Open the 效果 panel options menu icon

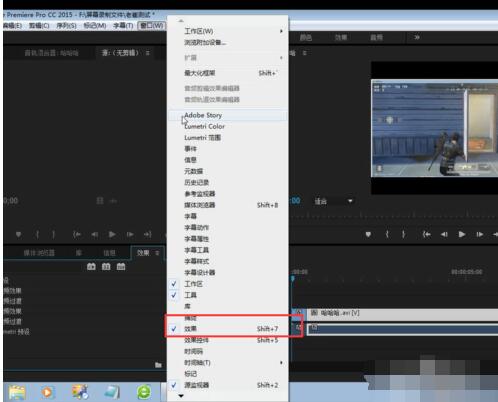coord(157,253)
